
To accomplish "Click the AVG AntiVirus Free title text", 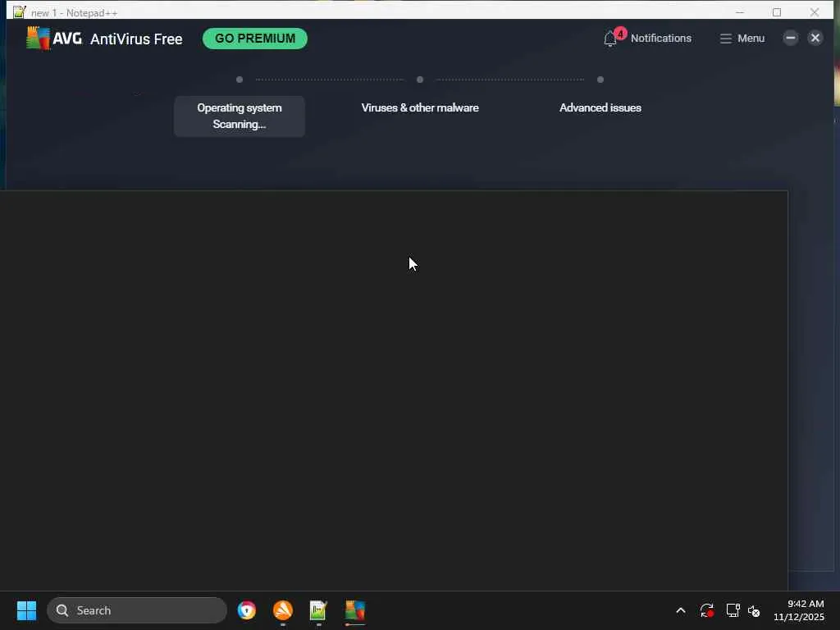I will [x=136, y=39].
